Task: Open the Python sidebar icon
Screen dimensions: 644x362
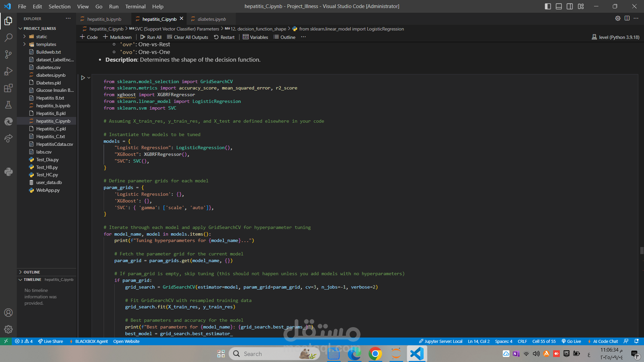Action: click(x=8, y=172)
